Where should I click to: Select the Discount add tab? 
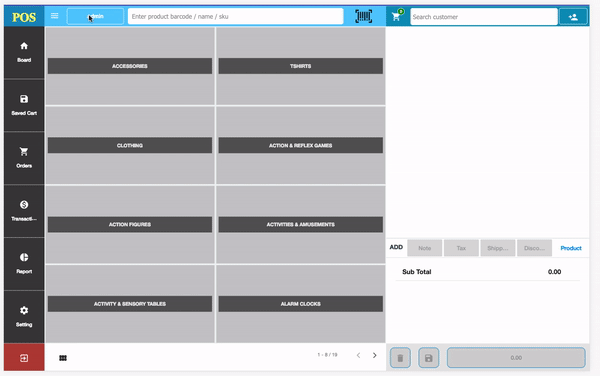point(534,248)
